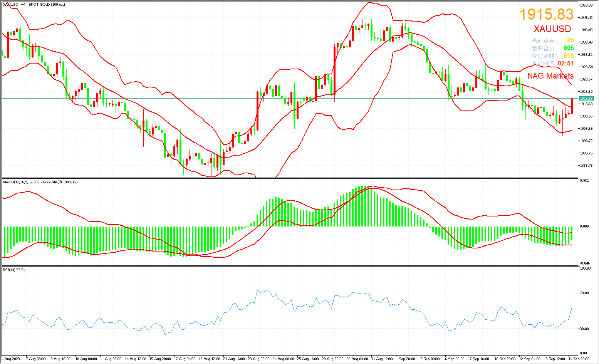The width and height of the screenshot is (599, 364).
Task: Click the time axis label 10 Sep 20:00
Action: coord(505,359)
